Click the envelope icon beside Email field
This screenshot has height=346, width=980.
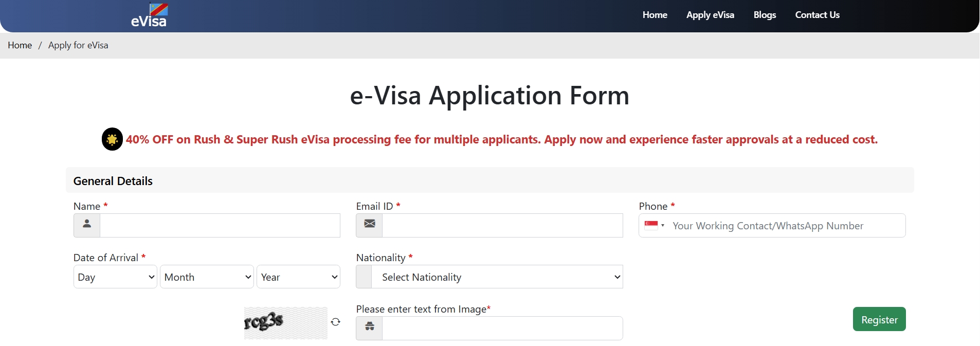click(369, 225)
